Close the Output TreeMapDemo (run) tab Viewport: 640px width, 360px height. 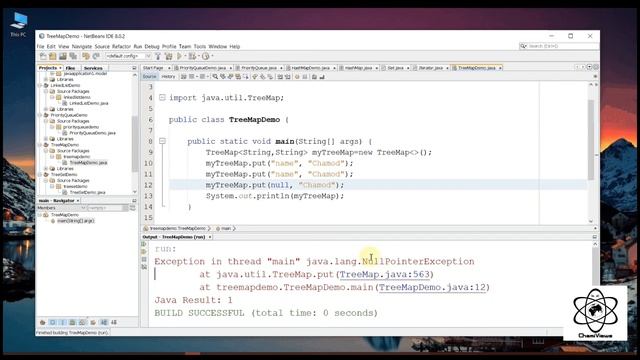click(210, 237)
